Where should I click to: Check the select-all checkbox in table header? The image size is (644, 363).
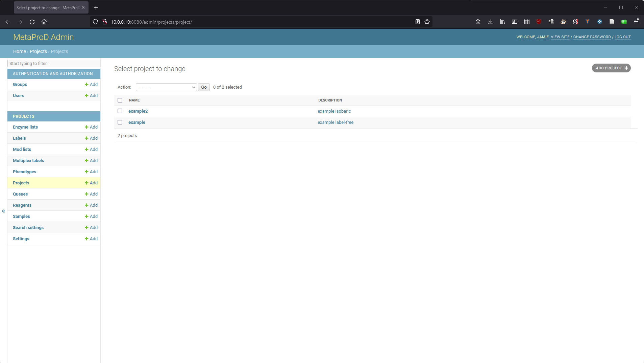point(120,100)
